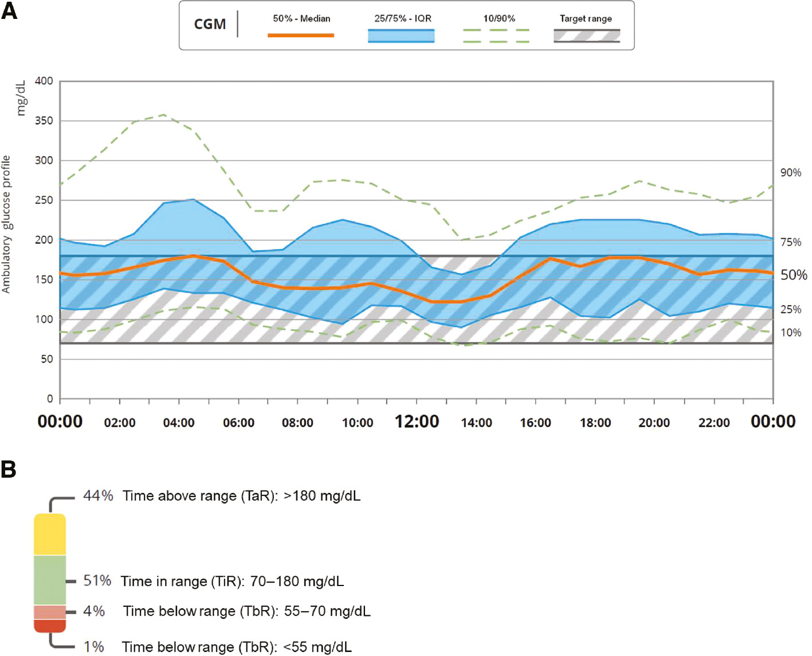Screen dimensions: 812x656
Task: Click the 44% Time above range text
Action: pos(222,496)
